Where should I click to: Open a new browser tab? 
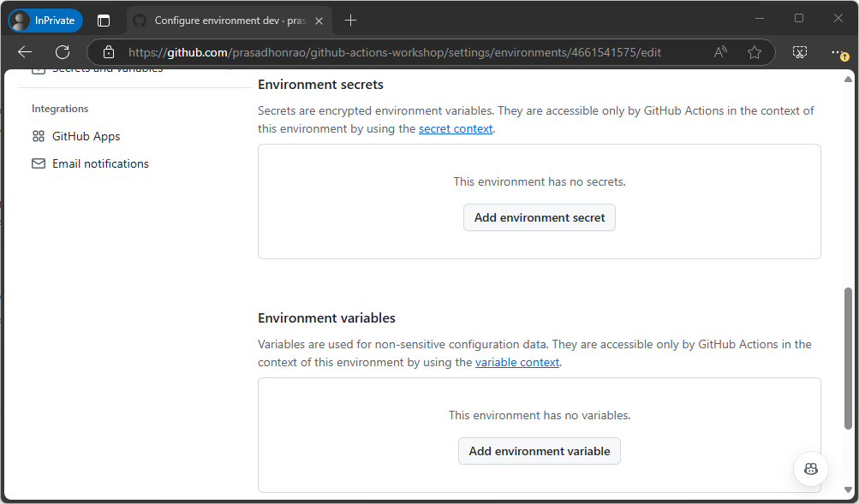coord(350,20)
